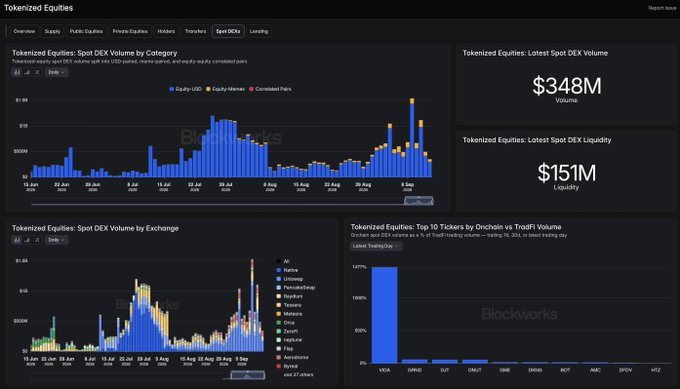
Task: Click the GRND bar in Top 10 Tickers chart
Action: 414,361
